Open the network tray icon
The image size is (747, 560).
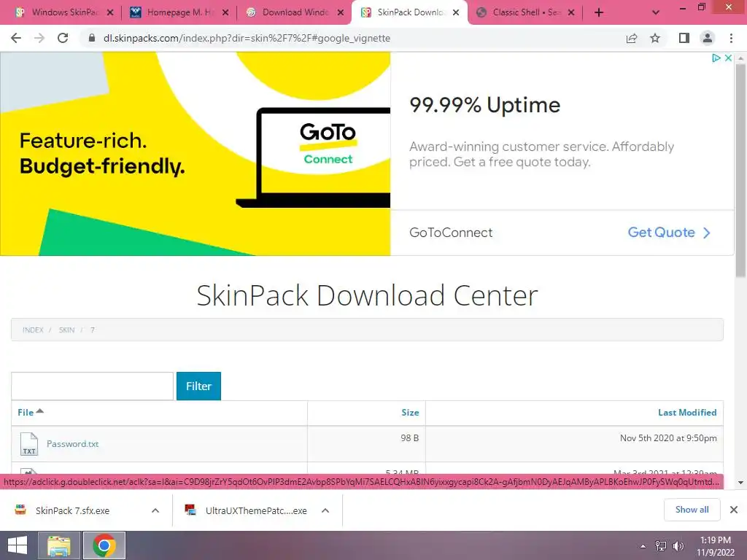coord(661,546)
